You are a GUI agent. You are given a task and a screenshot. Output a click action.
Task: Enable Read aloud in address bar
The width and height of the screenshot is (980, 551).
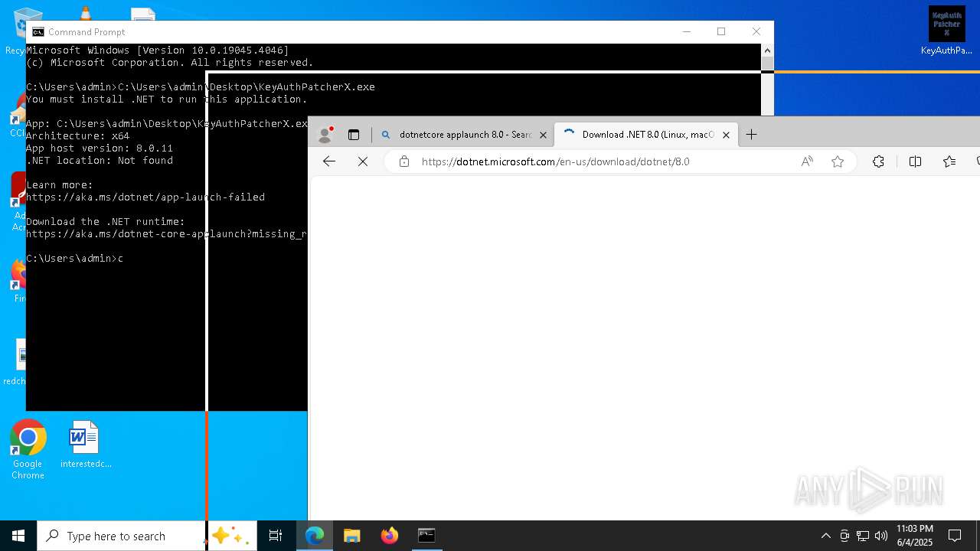pyautogui.click(x=807, y=161)
